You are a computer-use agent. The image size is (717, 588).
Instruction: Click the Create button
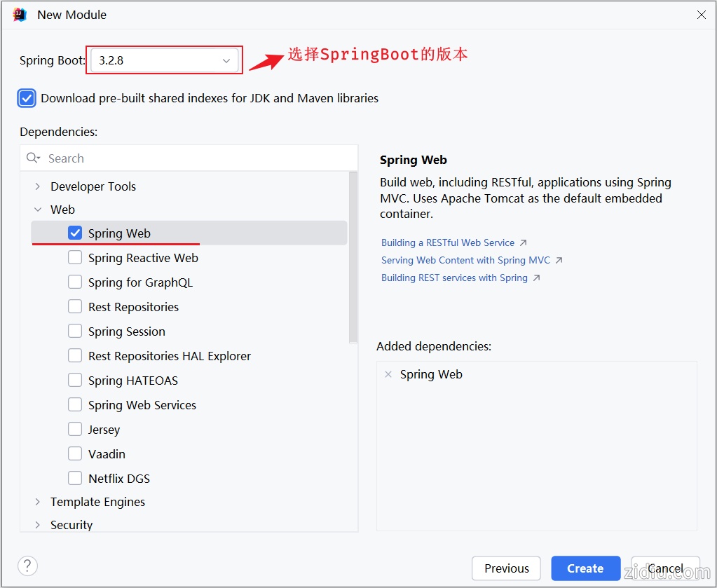coord(585,568)
